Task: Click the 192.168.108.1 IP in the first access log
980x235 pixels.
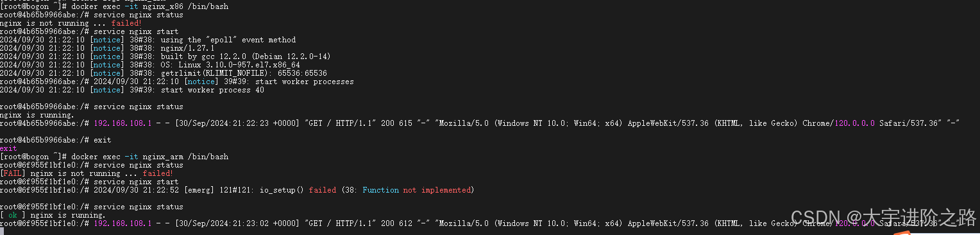Action: (x=122, y=123)
